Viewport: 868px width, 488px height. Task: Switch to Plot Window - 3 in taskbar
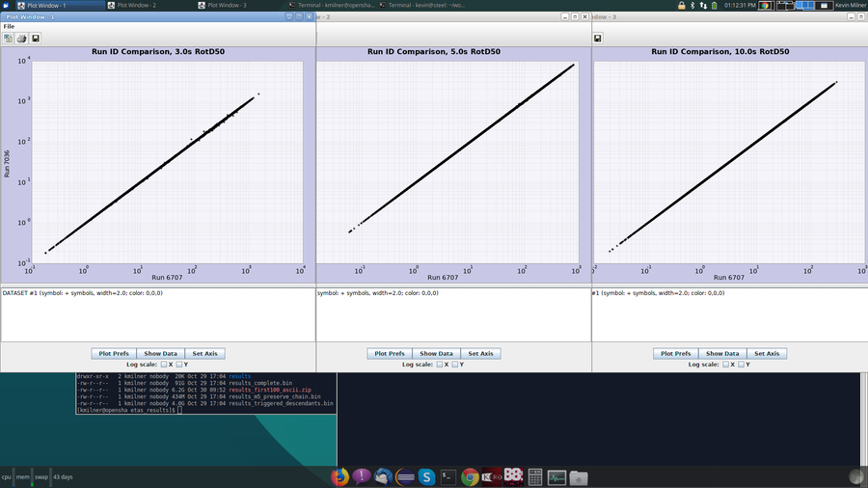coord(225,6)
